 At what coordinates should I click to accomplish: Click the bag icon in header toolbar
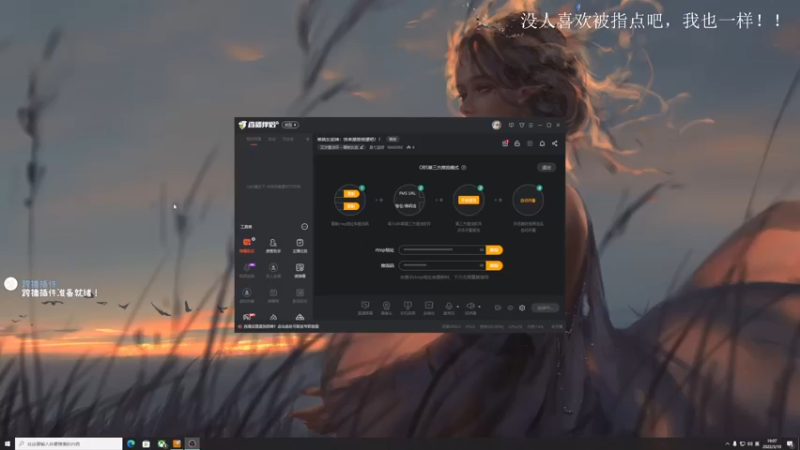pos(517,143)
